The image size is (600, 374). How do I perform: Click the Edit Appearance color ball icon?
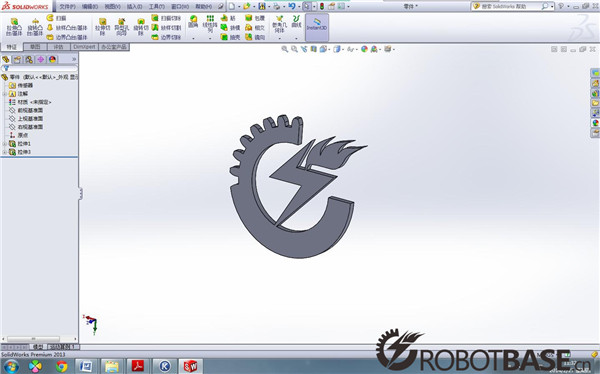click(364, 49)
